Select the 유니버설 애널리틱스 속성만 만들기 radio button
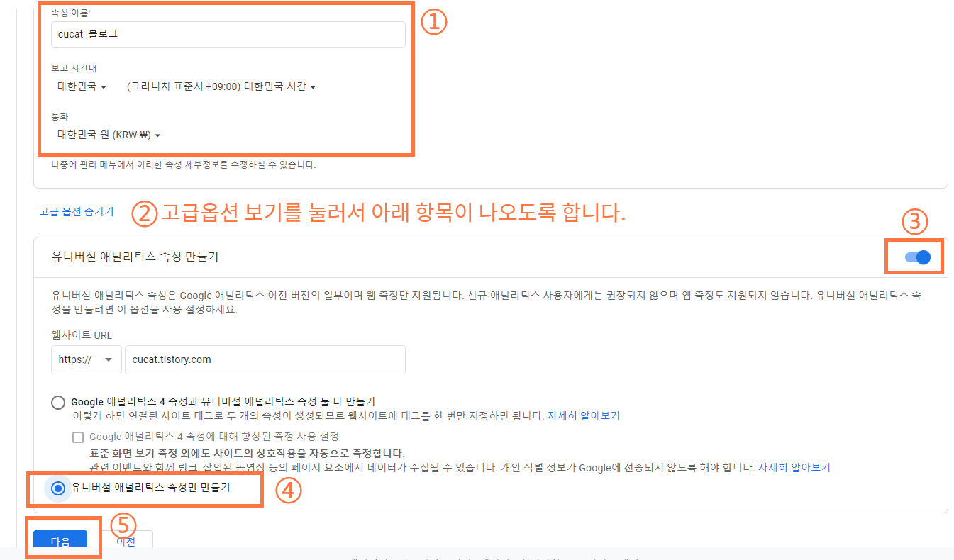Image resolution: width=954 pixels, height=560 pixels. pyautogui.click(x=57, y=488)
